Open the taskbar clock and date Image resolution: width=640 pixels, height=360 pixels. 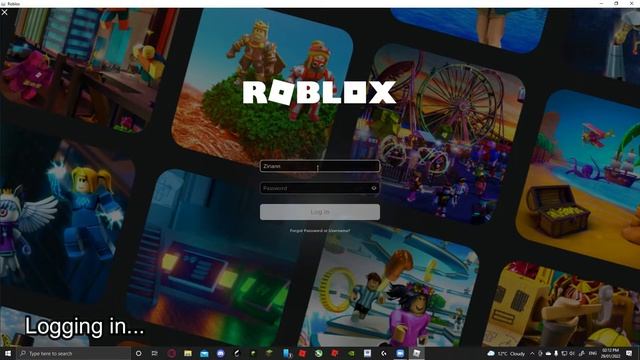point(611,353)
